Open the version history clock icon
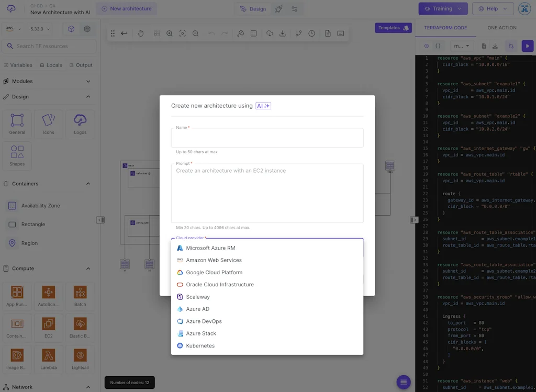Image resolution: width=536 pixels, height=392 pixels. pyautogui.click(x=311, y=33)
